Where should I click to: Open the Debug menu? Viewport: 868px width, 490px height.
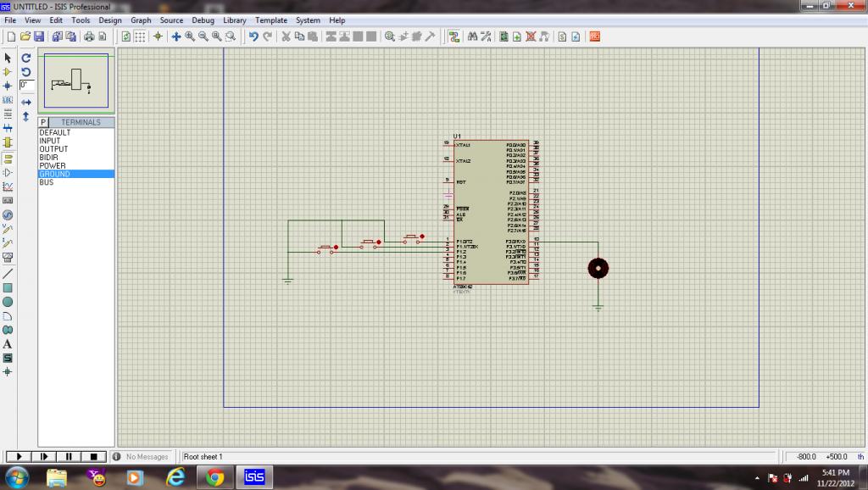(x=203, y=20)
